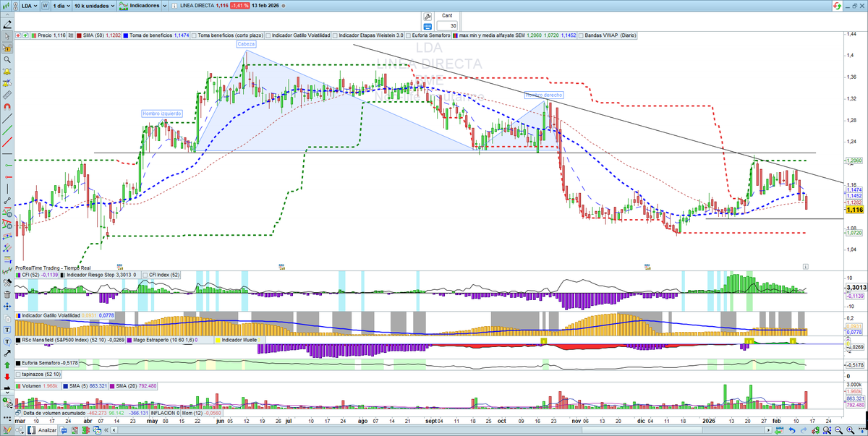Enable Euforia Semaforo checkbox in price legend
The image size is (868, 436).
[x=409, y=35]
